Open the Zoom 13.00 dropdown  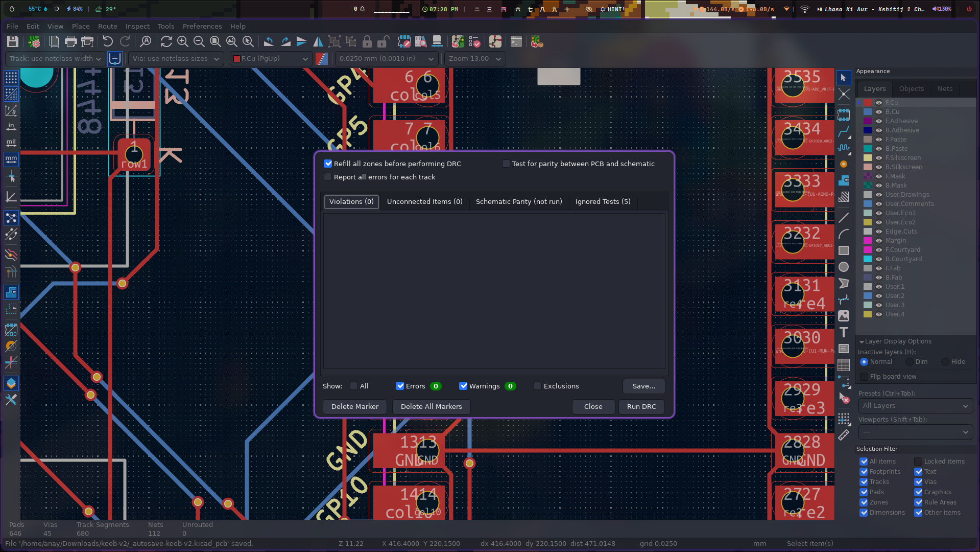tap(474, 59)
